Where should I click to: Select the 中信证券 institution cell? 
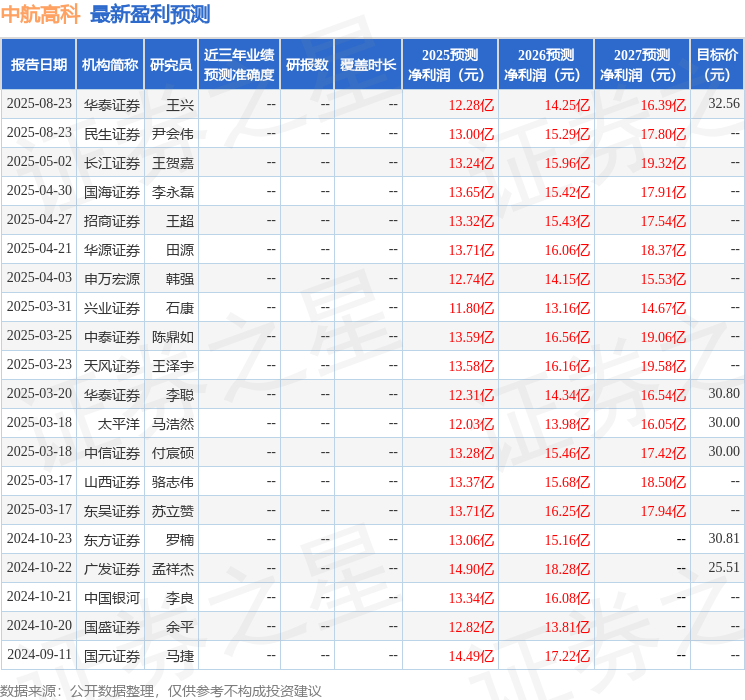(112, 453)
